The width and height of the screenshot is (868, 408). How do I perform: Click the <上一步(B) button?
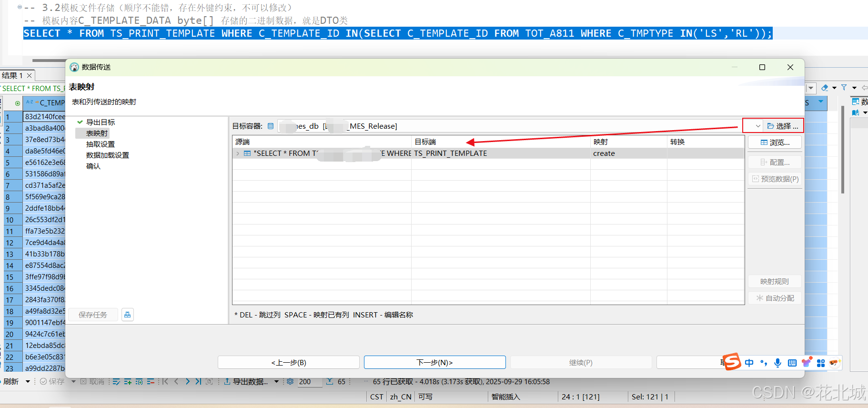coord(289,362)
